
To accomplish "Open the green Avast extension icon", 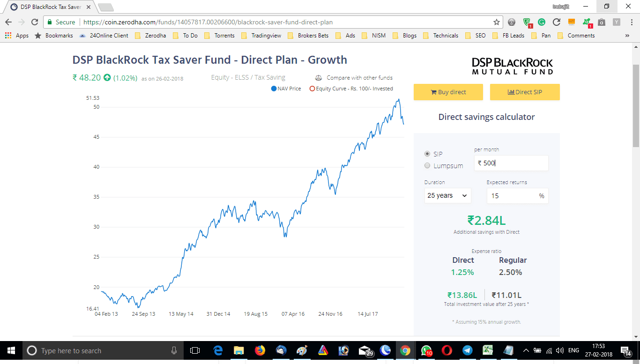I will coord(587,22).
